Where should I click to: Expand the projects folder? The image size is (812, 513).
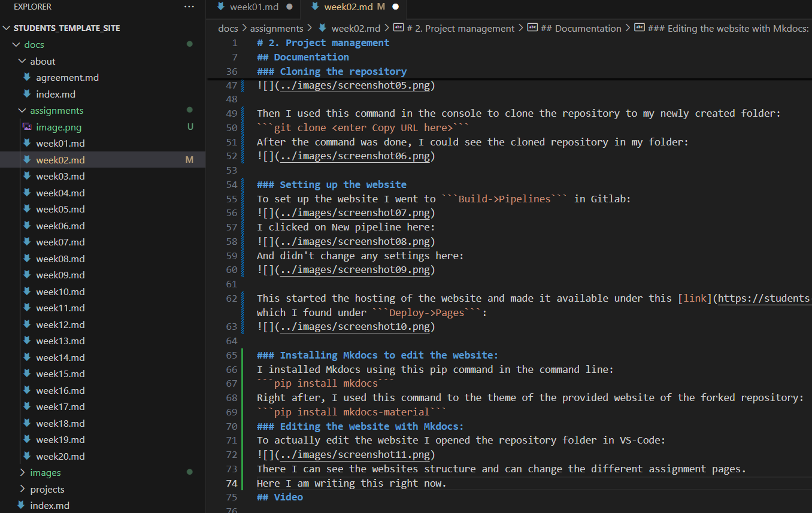click(22, 489)
